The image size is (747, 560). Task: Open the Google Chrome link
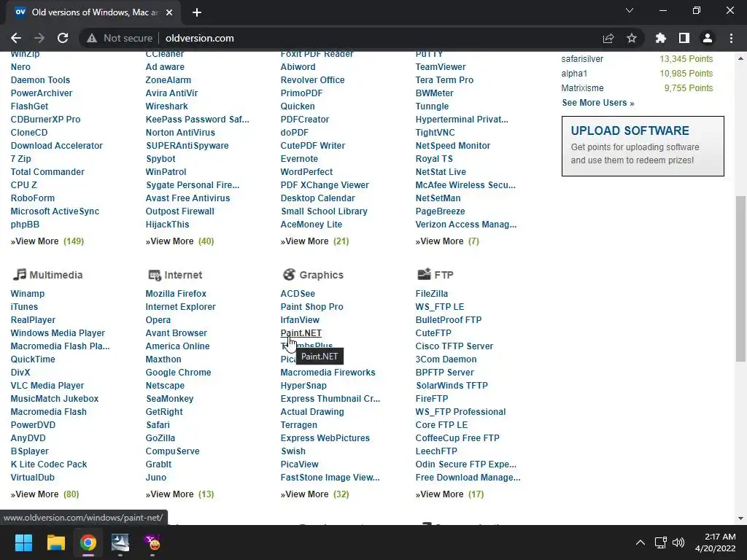pyautogui.click(x=178, y=373)
